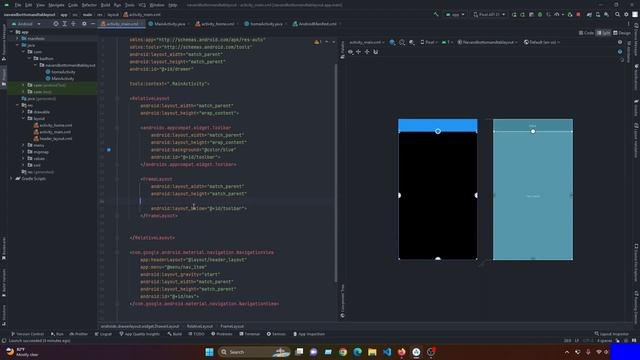The image size is (640, 360).
Task: Select HomeActivity in Project tree
Action: [x=60, y=72]
